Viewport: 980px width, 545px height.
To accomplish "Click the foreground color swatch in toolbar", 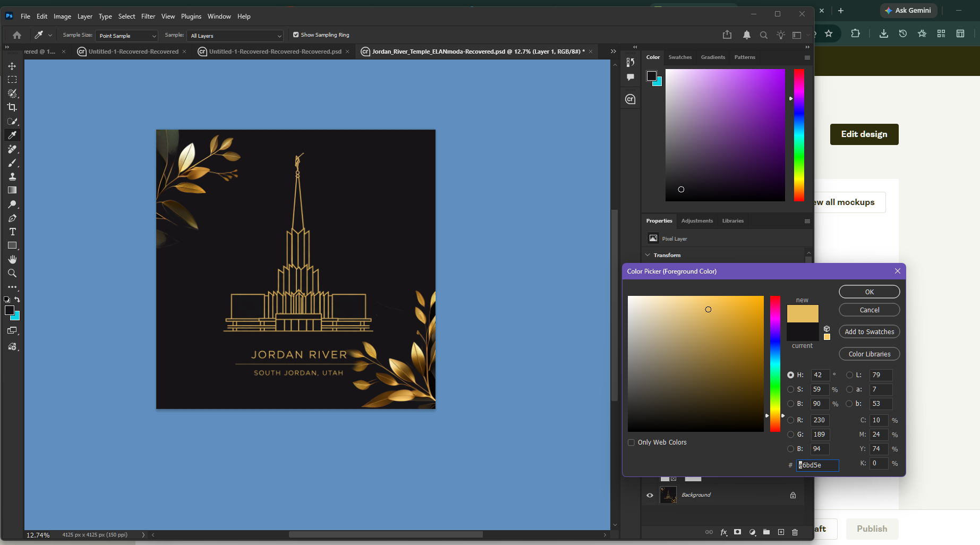I will pos(10,311).
